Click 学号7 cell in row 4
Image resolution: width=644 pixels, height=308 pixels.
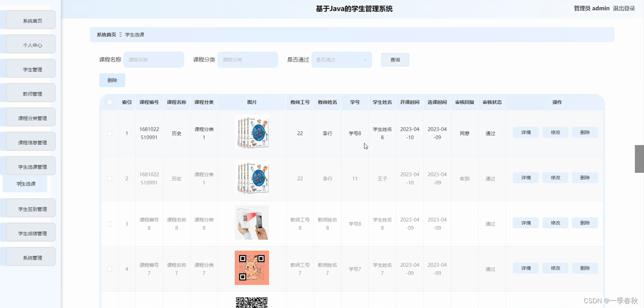click(355, 269)
